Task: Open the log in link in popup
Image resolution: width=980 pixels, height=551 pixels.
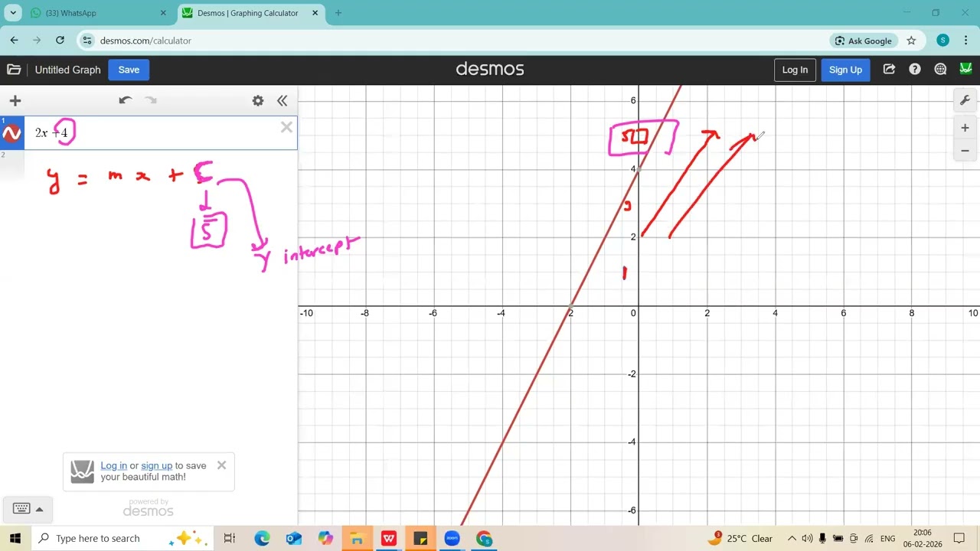Action: coord(114,465)
